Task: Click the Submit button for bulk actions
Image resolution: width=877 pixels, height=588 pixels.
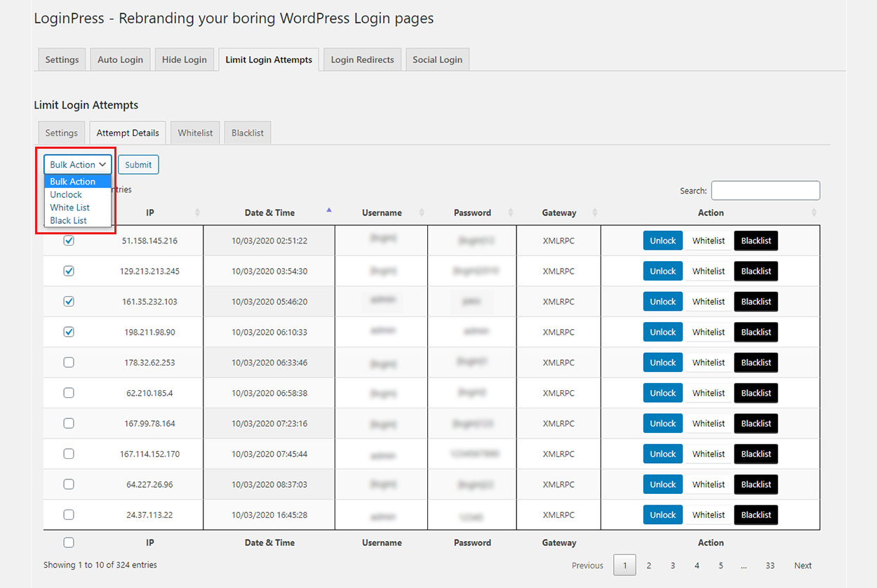Action: tap(138, 165)
